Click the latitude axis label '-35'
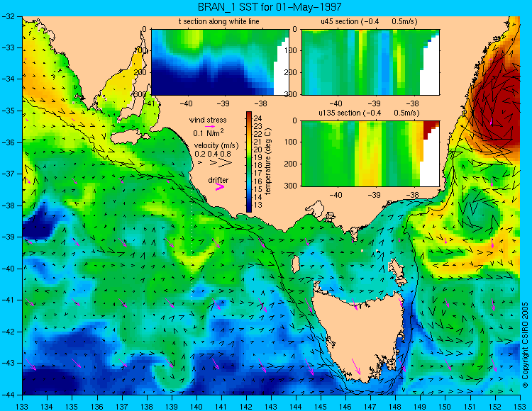This screenshot has height=411, width=532. [9, 111]
